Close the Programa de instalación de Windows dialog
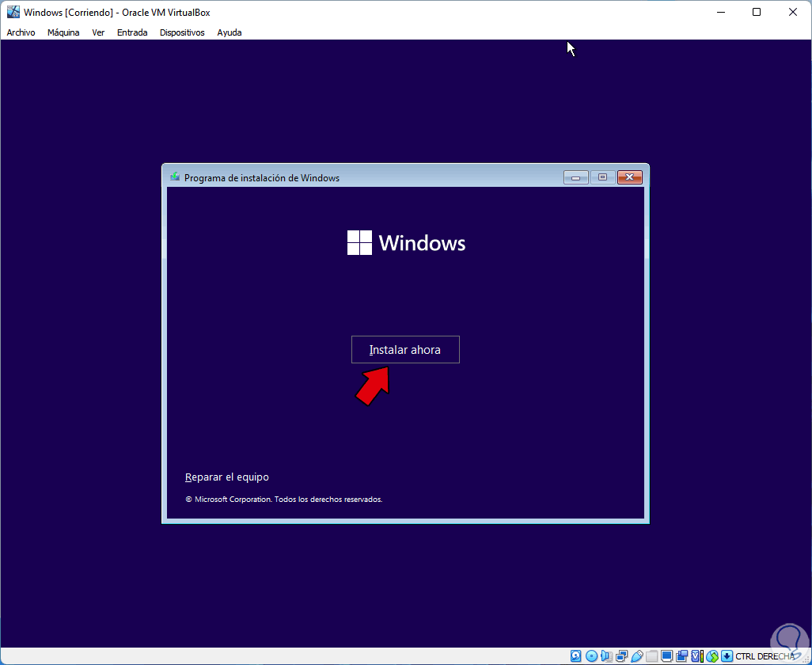812x665 pixels. tap(630, 177)
